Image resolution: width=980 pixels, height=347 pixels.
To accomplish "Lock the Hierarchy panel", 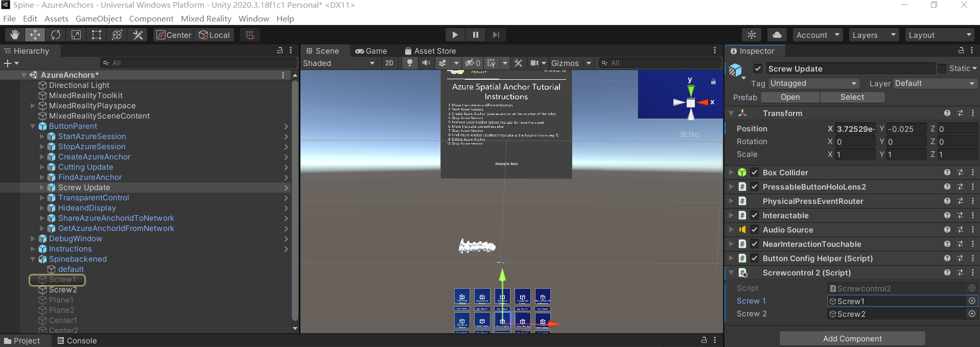I will pos(280,51).
